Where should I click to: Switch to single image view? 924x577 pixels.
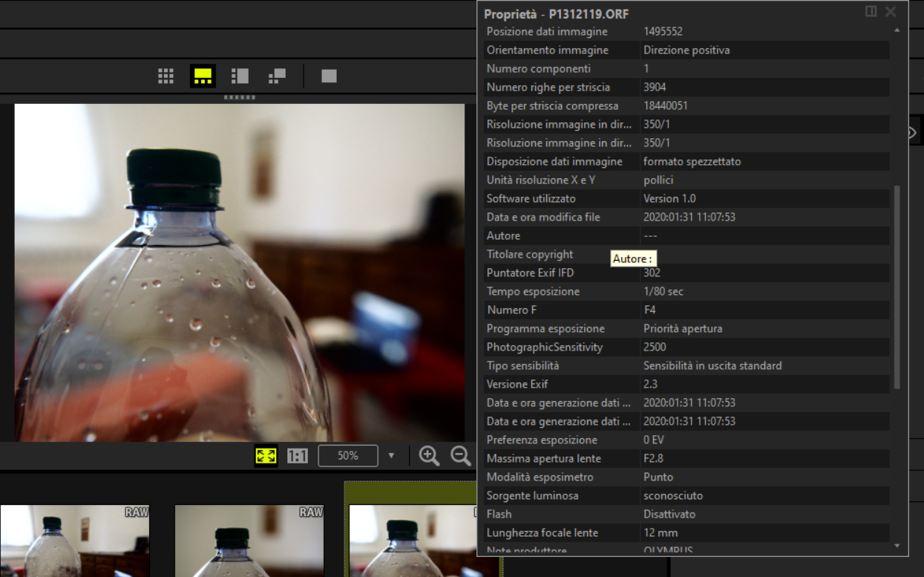click(329, 76)
